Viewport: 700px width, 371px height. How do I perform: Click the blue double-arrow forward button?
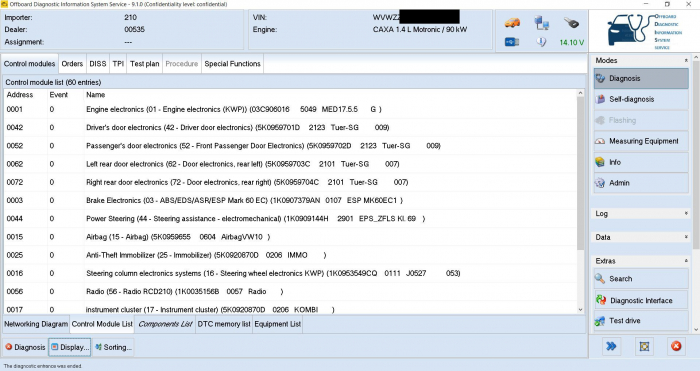(x=611, y=346)
